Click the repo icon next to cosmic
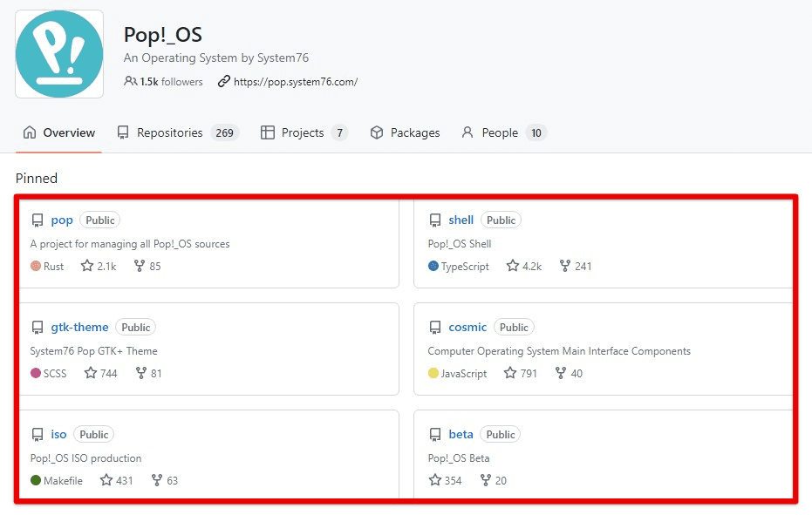 [x=435, y=328]
